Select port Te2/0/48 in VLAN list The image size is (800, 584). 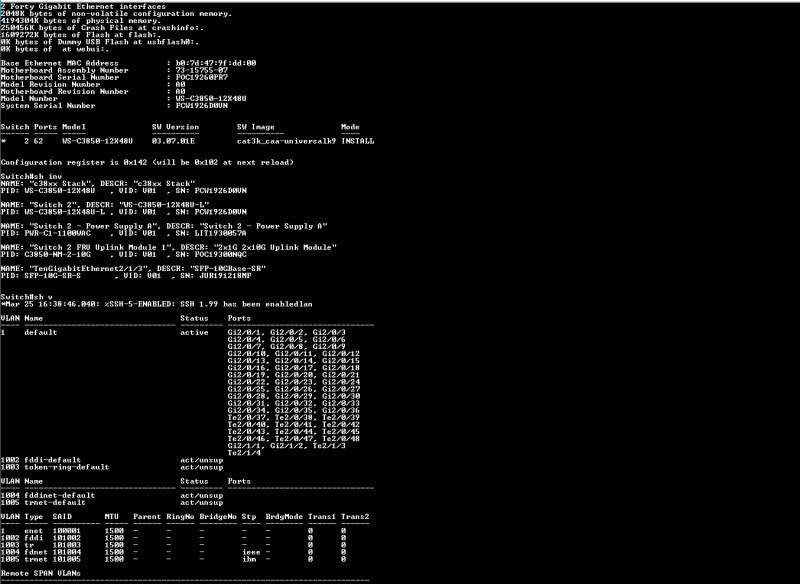click(x=341, y=439)
